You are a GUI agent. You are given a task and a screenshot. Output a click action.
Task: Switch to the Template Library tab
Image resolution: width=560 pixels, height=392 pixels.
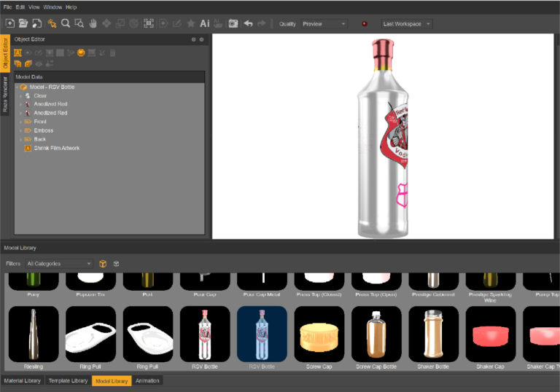[x=68, y=380]
